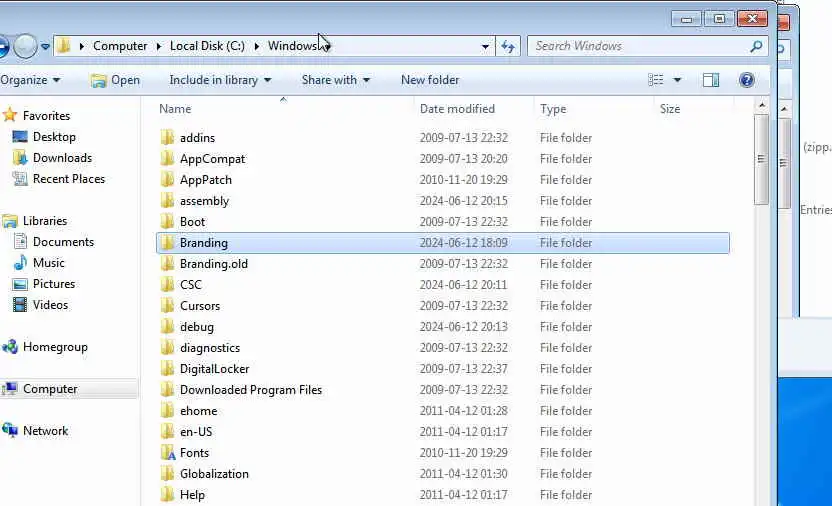Select the Branding folder row
The height and width of the screenshot is (506, 832).
tap(443, 243)
